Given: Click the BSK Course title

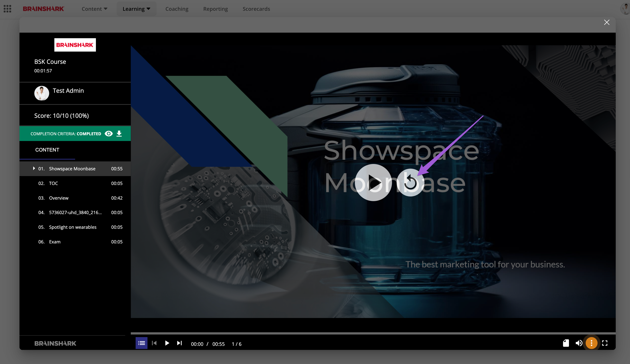Looking at the screenshot, I should click(50, 61).
